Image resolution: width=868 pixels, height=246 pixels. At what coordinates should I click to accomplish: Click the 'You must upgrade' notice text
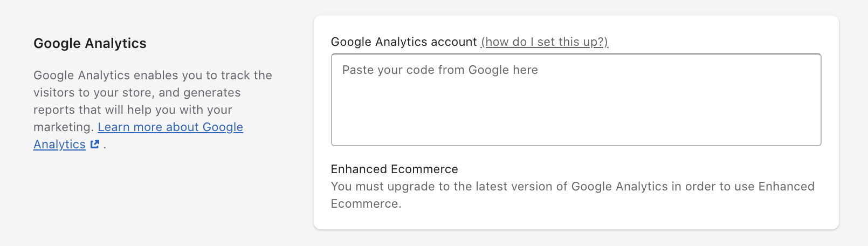point(377,187)
